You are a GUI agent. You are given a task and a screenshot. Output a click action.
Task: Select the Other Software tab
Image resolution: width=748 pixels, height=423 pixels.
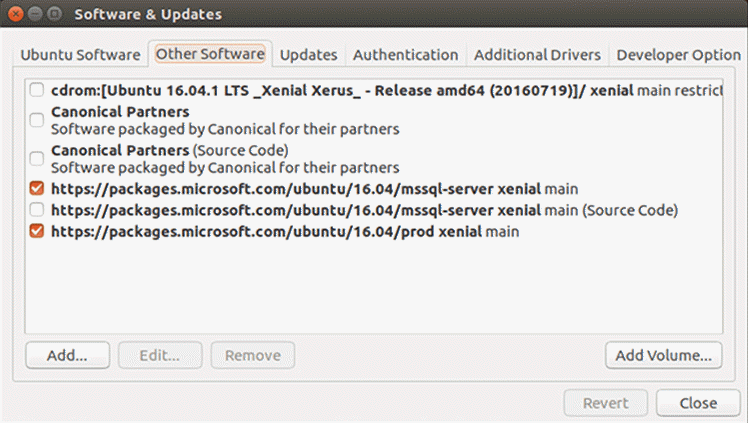click(210, 54)
